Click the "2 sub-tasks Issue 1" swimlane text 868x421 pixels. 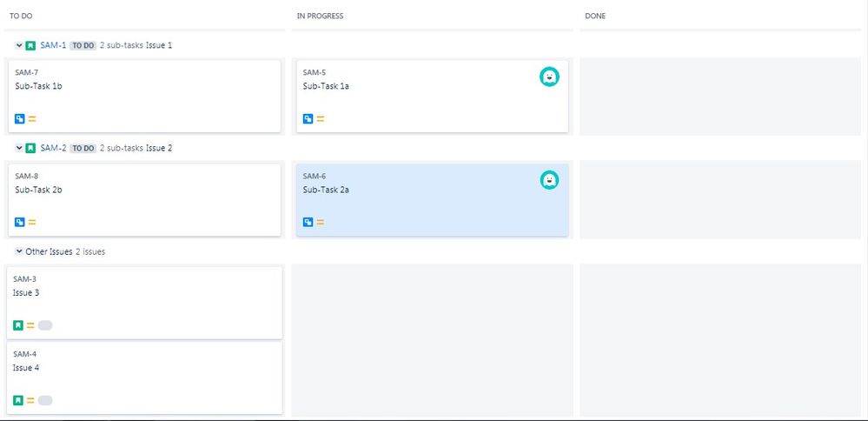136,45
